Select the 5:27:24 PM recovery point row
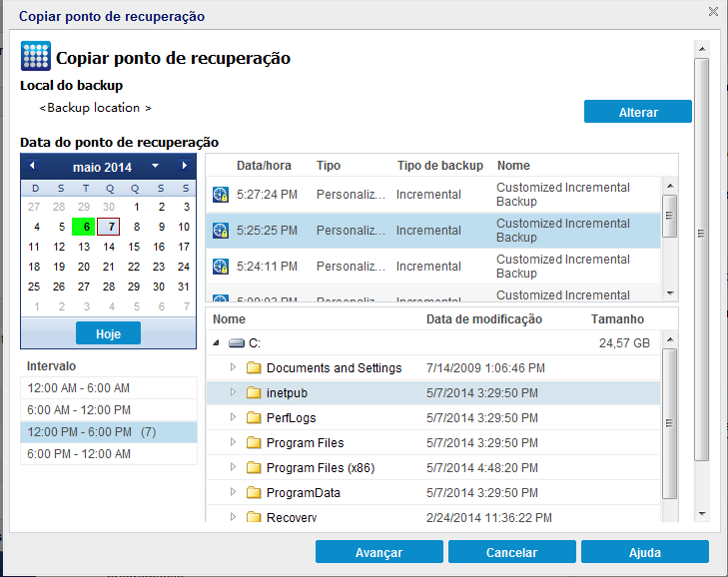The image size is (728, 577). (433, 195)
